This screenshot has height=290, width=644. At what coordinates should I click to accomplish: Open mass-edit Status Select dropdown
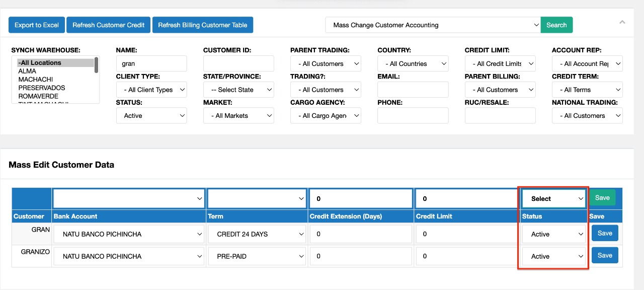553,199
